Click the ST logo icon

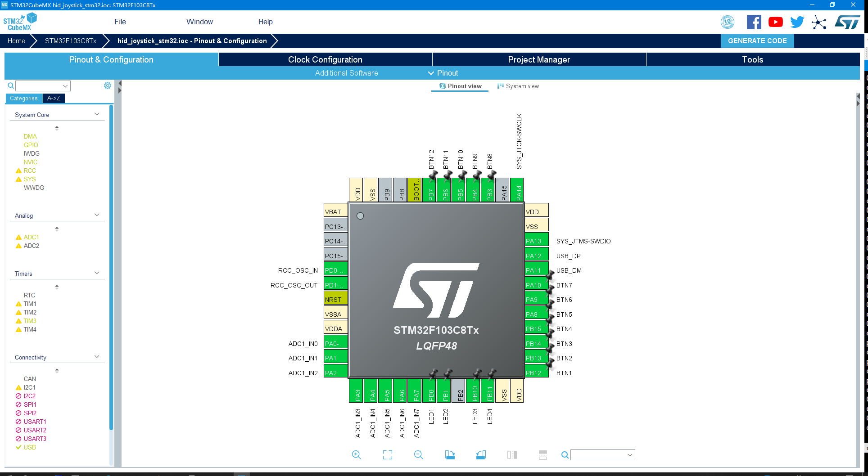coord(847,22)
